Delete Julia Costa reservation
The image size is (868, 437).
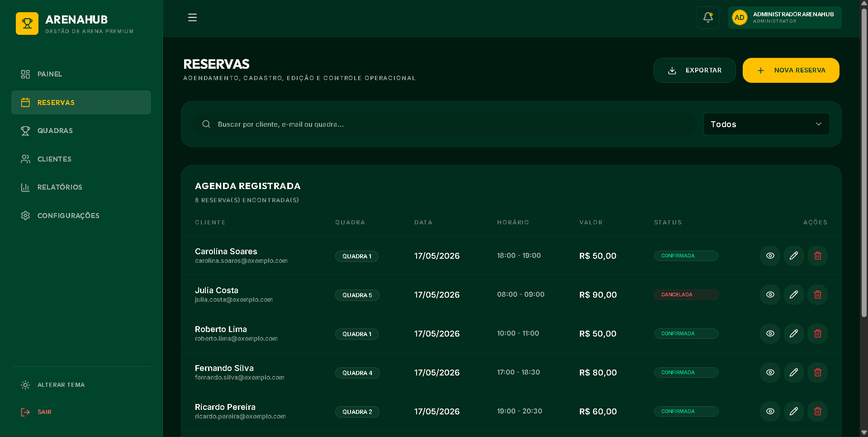pos(817,294)
